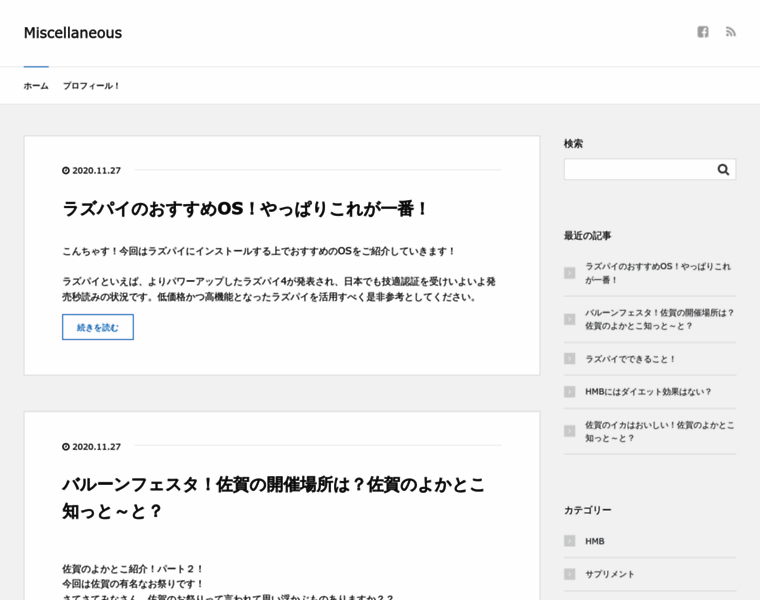Open article title ラズパイのおすすめOS！やっぱりこれが一番！
760x600 pixels.
246,209
